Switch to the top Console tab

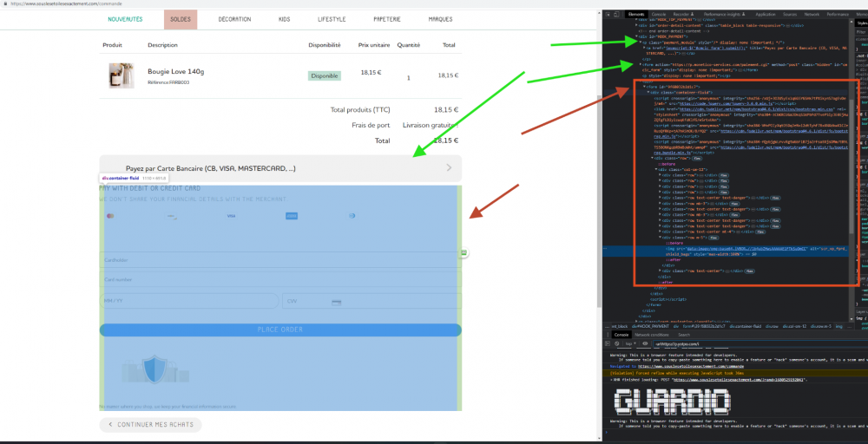[x=659, y=14]
